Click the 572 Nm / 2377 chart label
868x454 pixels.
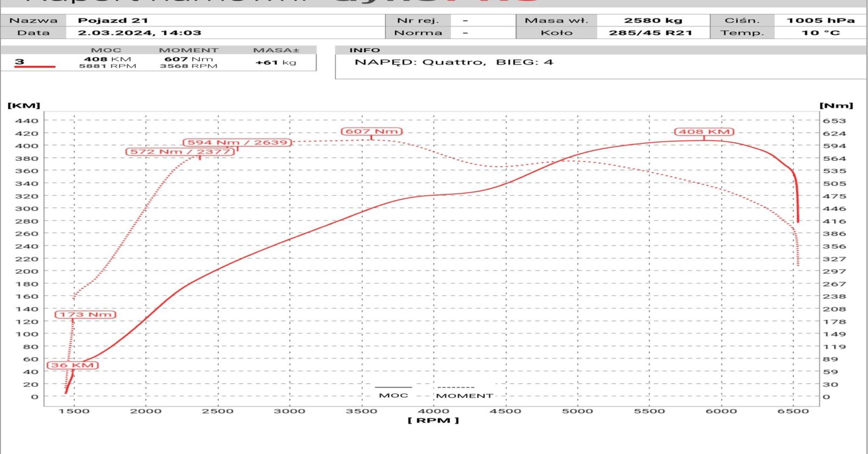click(x=180, y=152)
